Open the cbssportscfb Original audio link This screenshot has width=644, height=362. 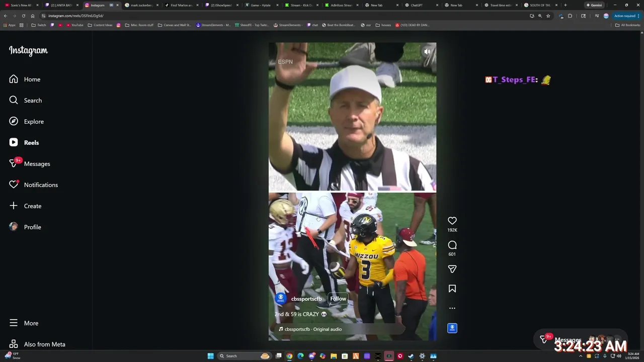click(x=313, y=329)
